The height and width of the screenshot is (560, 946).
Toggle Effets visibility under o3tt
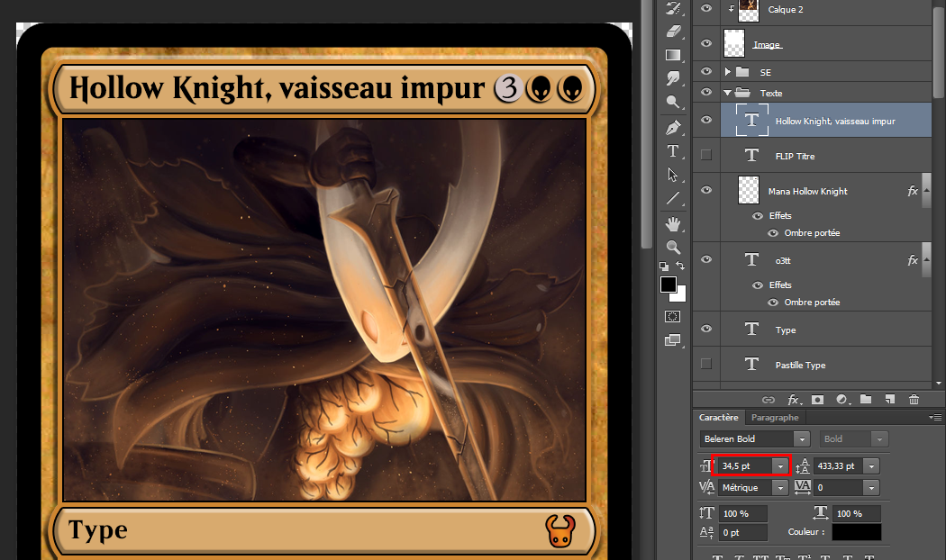tap(758, 285)
